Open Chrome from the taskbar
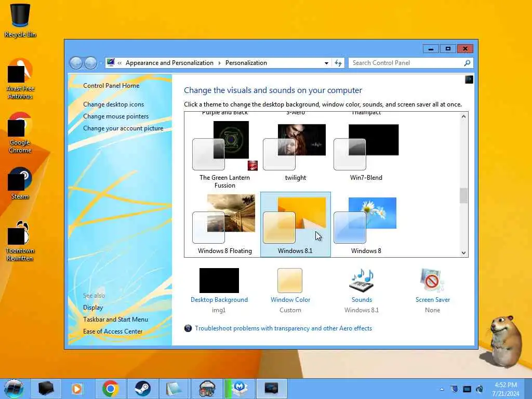Viewport: 532px width, 399px height. (x=110, y=389)
